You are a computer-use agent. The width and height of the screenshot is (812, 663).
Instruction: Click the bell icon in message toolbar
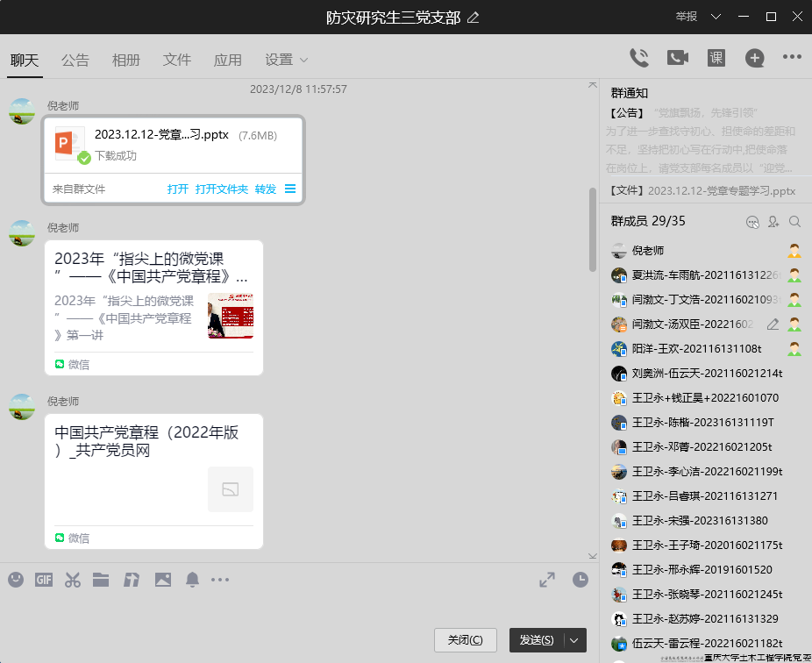click(191, 579)
